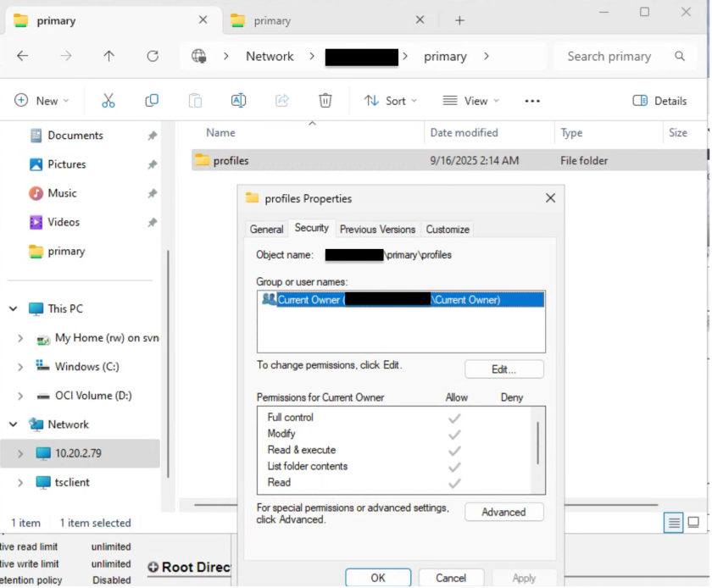Switch to the General tab
Image resolution: width=712 pixels, height=588 pixels.
pyautogui.click(x=266, y=229)
